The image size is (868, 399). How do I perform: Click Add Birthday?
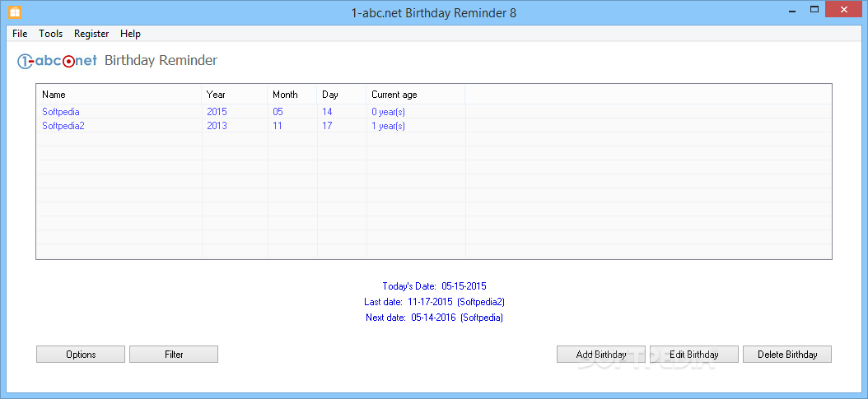coord(601,355)
